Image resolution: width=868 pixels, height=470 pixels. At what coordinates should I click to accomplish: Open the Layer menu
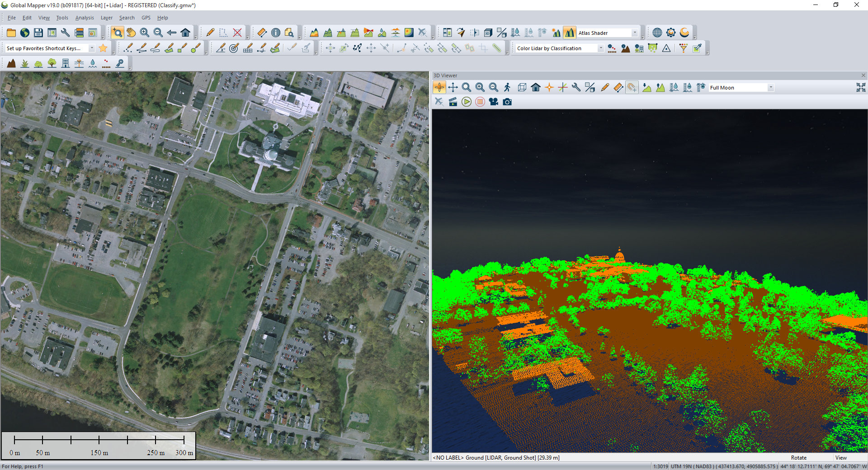pos(106,18)
